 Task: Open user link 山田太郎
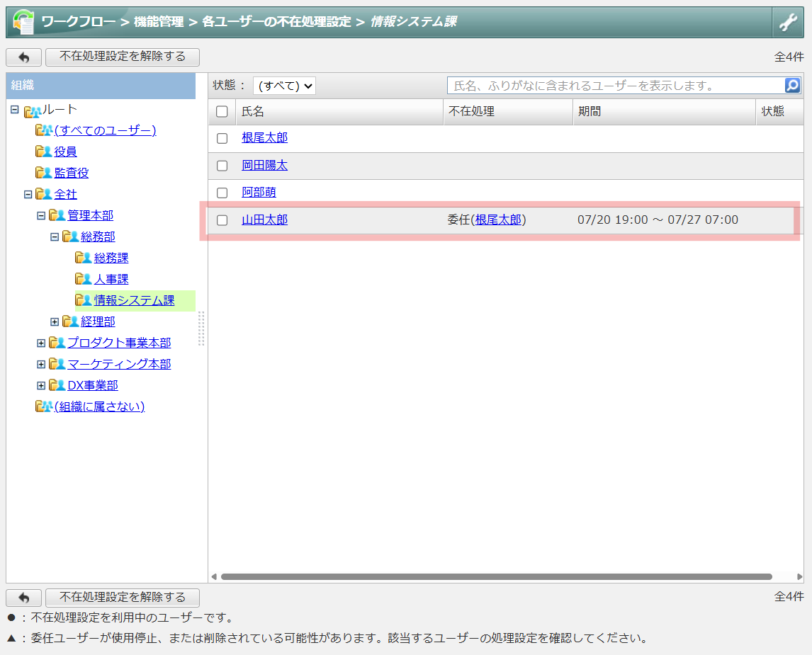pos(264,220)
